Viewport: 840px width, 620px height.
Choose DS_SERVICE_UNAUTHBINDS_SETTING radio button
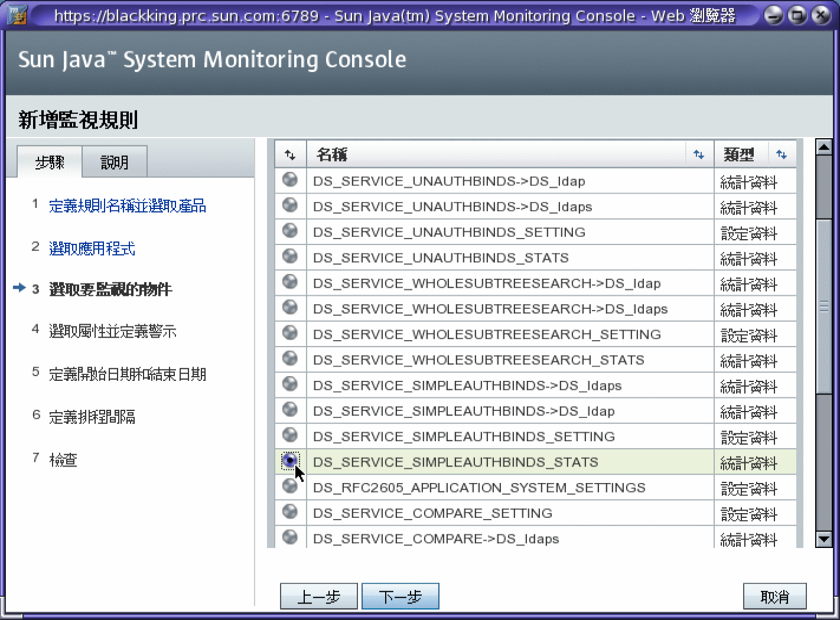290,230
